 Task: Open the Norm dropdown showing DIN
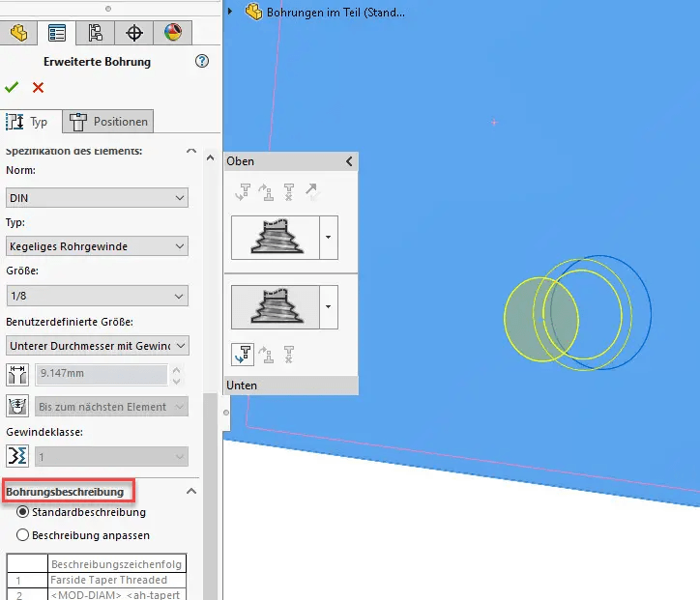97,198
